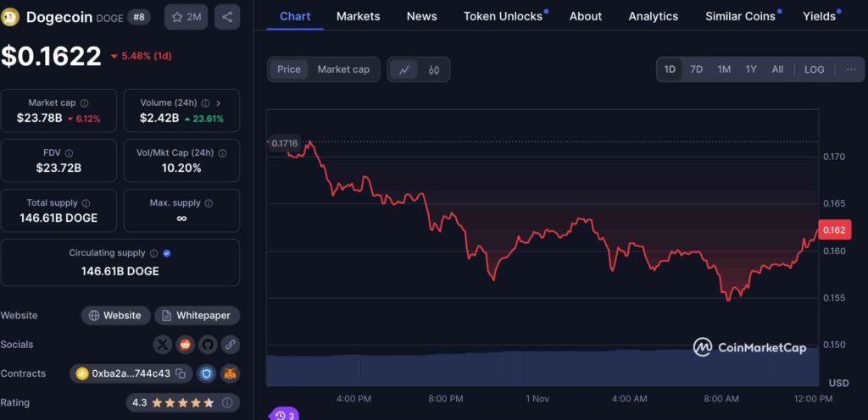Open the share icon button

[x=227, y=17]
